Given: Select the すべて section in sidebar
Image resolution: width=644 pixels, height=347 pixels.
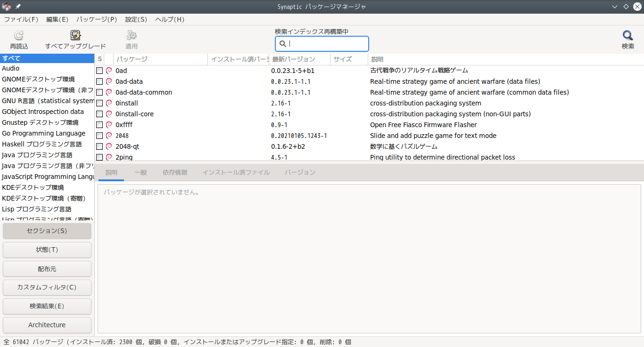Looking at the screenshot, I should (47, 58).
